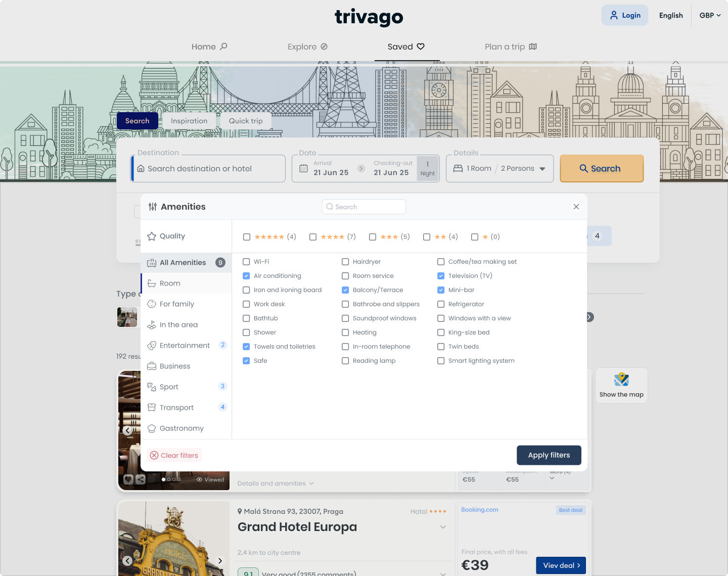Click the swap arrow between arrival and checkout dates
The image size is (728, 576).
click(361, 168)
